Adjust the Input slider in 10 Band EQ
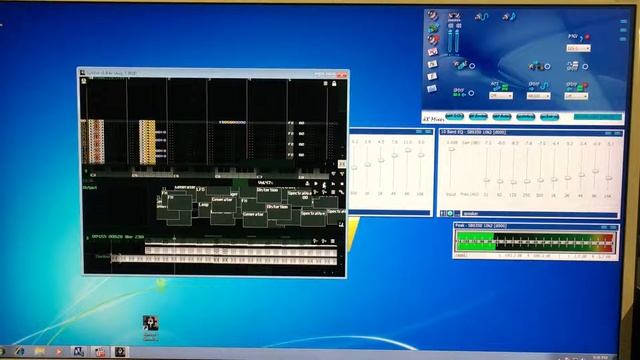 tap(451, 149)
